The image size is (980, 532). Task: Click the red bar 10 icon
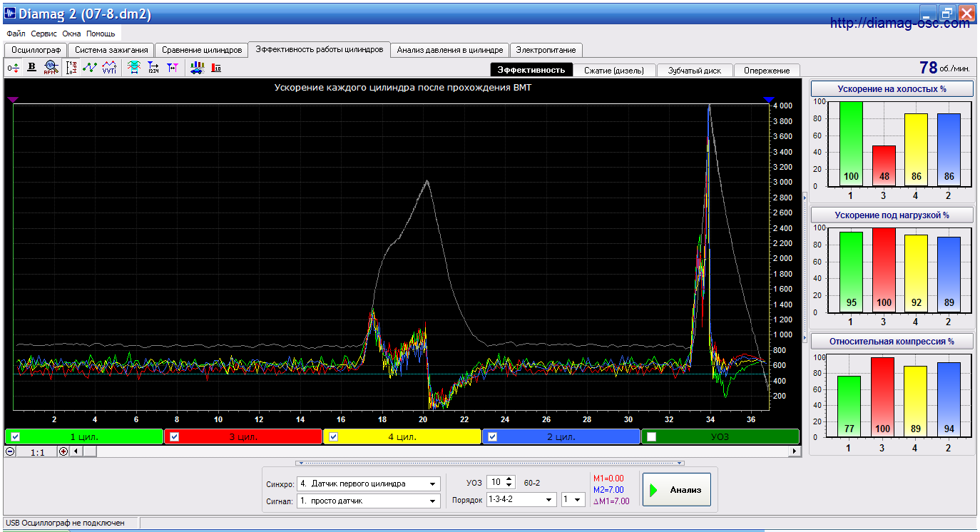click(216, 67)
